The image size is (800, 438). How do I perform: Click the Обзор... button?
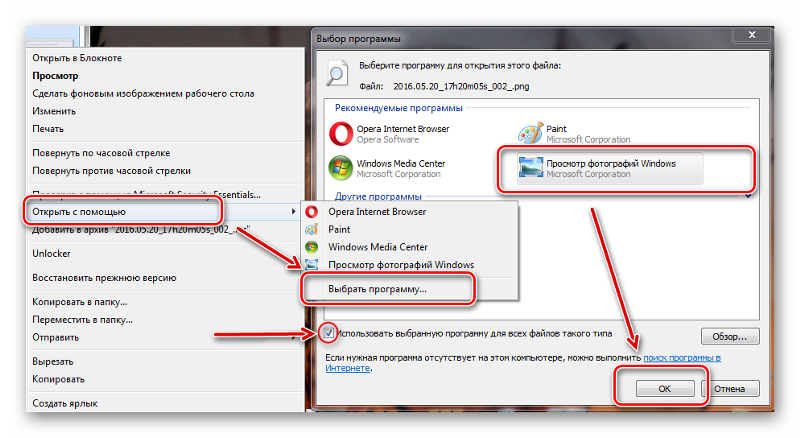(730, 336)
